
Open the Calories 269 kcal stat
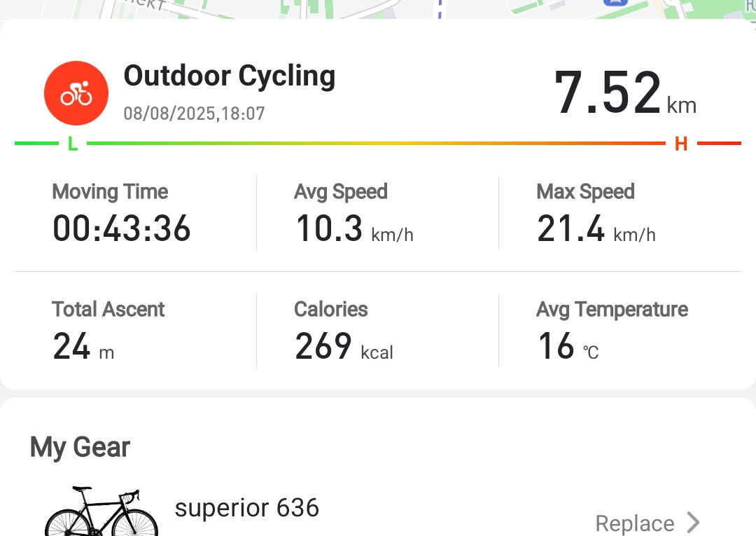click(344, 331)
